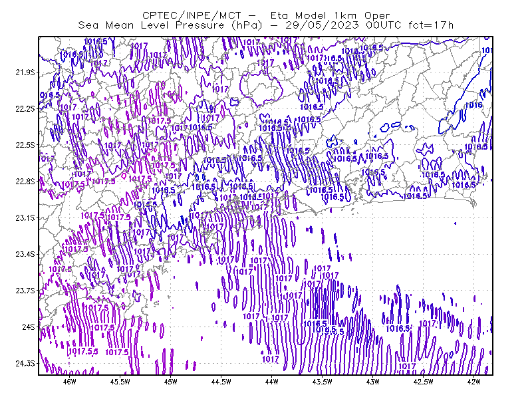Click the 44W longitude axis label

(x=272, y=382)
